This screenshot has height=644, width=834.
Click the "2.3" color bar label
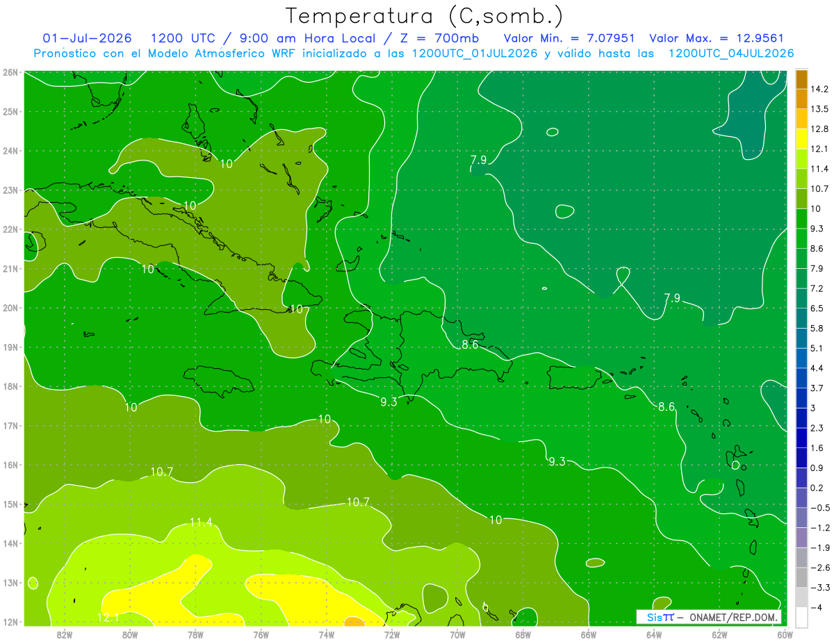(817, 428)
